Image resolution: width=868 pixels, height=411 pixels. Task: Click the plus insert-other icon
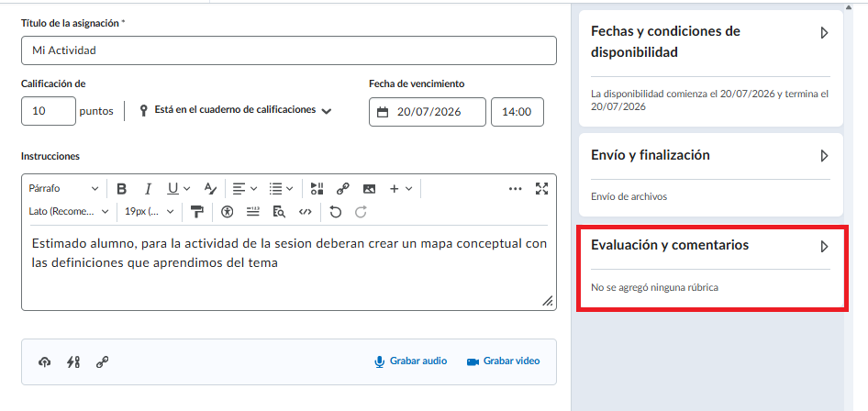(395, 189)
